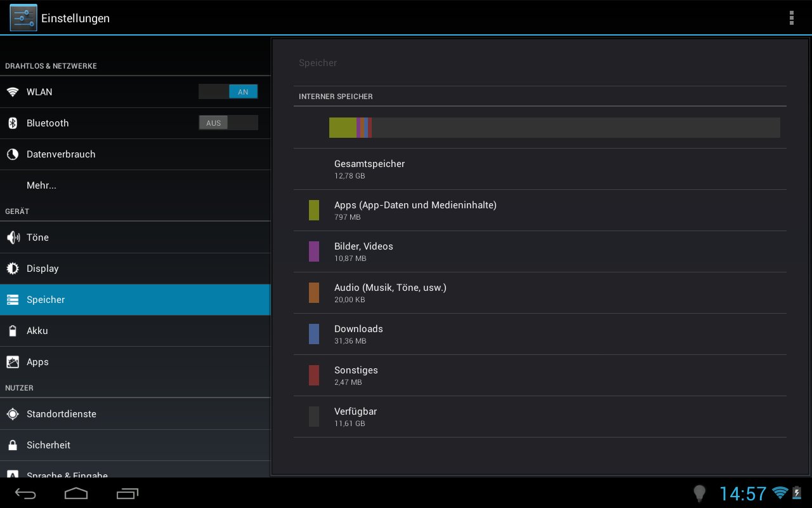This screenshot has width=812, height=508.
Task: Tap the Recent apps navigation button
Action: (x=128, y=493)
